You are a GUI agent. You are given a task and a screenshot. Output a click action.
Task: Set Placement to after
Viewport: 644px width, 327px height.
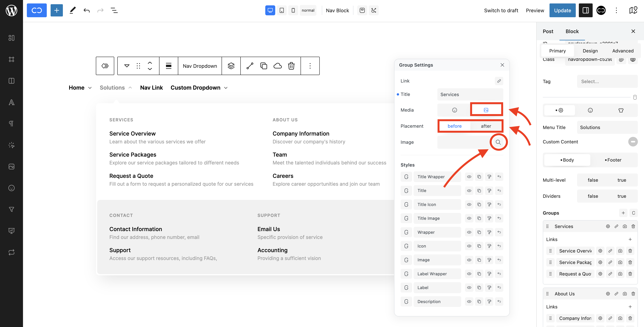coord(486,126)
